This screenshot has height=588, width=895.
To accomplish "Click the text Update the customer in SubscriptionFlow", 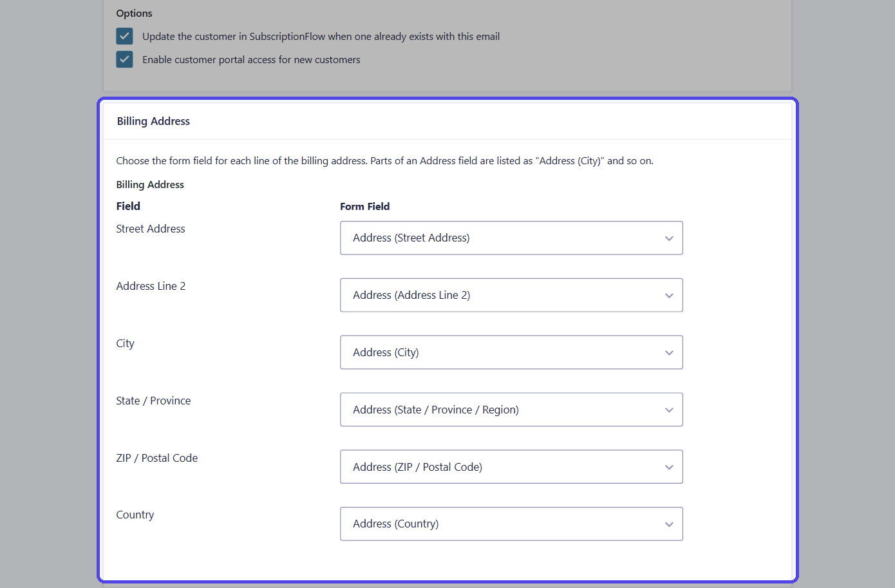I will click(321, 36).
